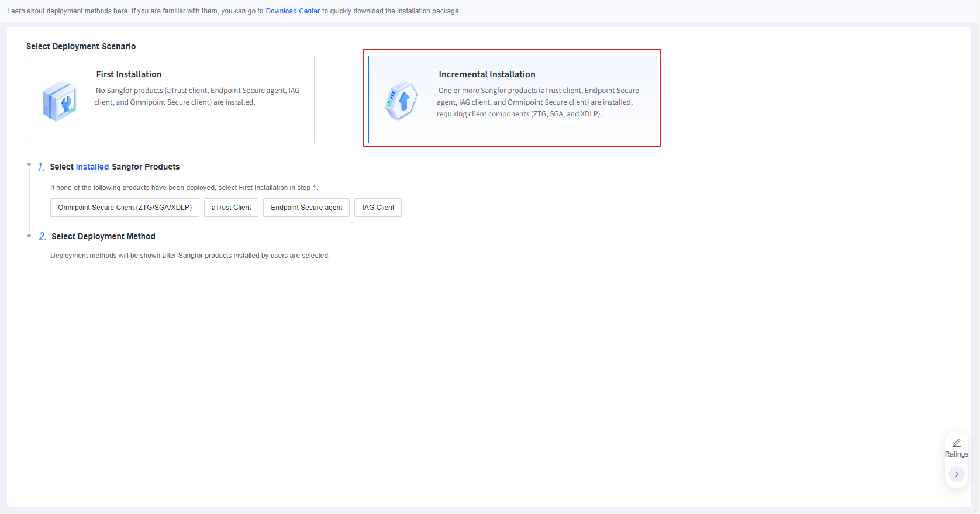Click 'If none of the following products' hint text
This screenshot has height=514, width=980.
[x=184, y=188]
